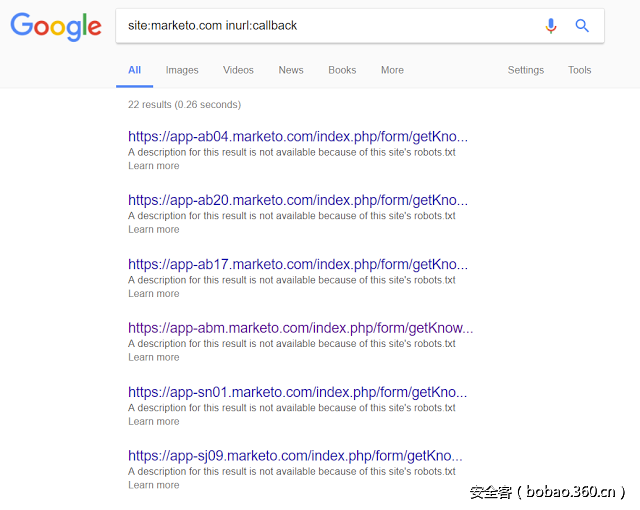Switch to the Images tab
This screenshot has height=510, width=640.
click(182, 70)
